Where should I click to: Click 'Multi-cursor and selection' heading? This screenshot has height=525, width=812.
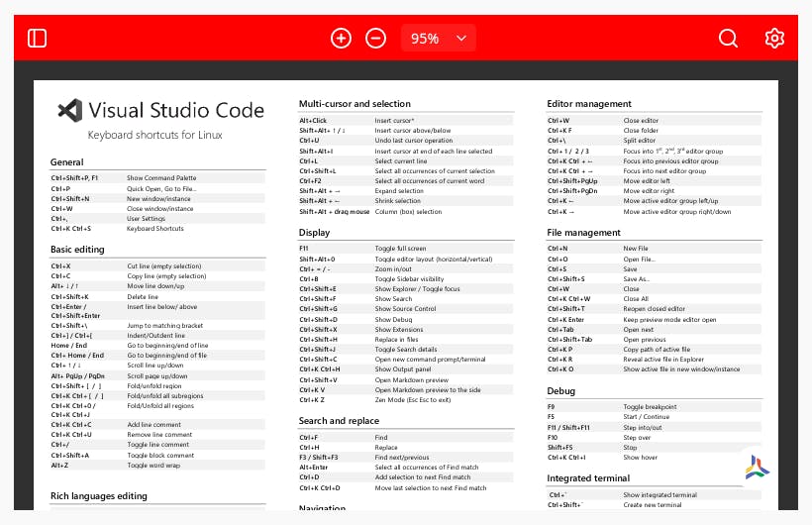355,104
